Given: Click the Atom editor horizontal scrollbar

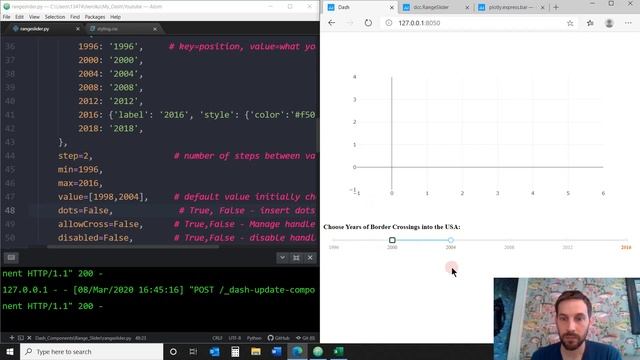Looking at the screenshot, I should pos(133,247).
